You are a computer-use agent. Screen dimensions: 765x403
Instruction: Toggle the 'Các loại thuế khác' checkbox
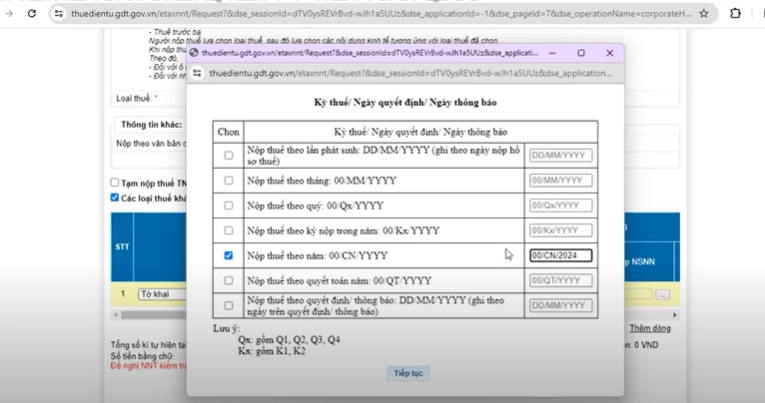[x=115, y=198]
